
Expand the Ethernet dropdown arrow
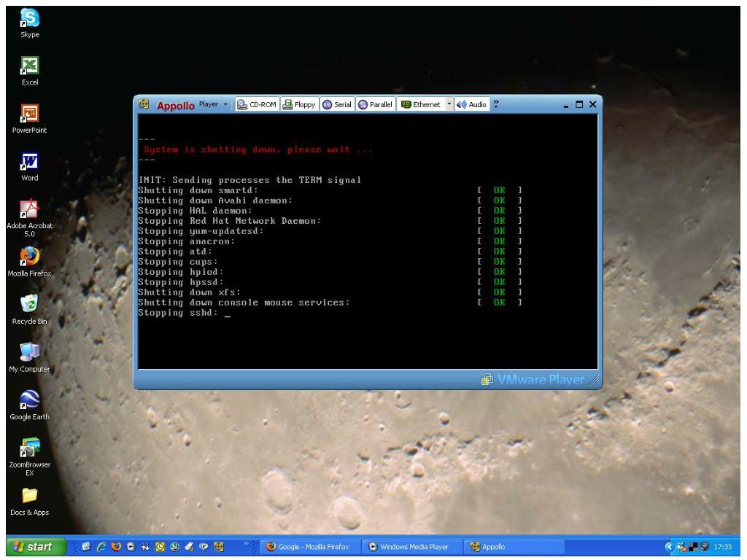point(449,104)
